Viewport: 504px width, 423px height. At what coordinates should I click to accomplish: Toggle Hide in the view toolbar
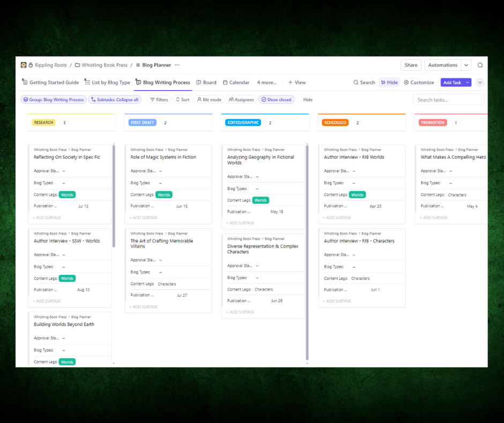point(389,82)
